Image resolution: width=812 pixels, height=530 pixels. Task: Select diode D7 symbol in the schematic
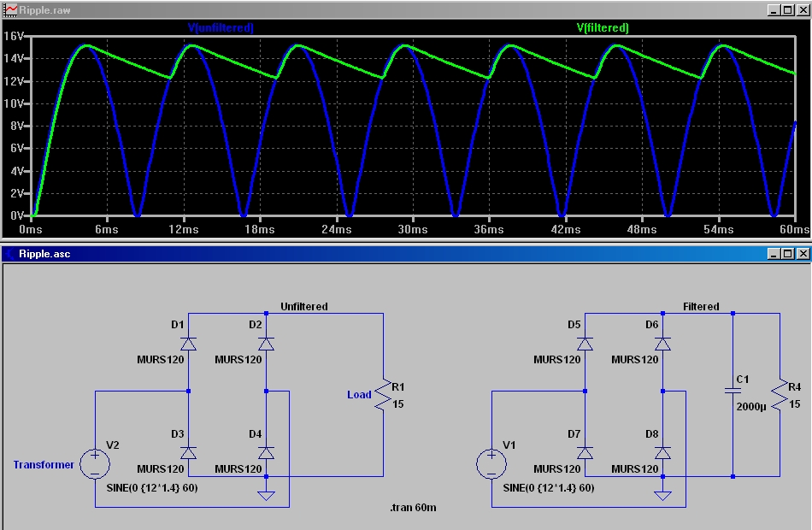pos(585,453)
